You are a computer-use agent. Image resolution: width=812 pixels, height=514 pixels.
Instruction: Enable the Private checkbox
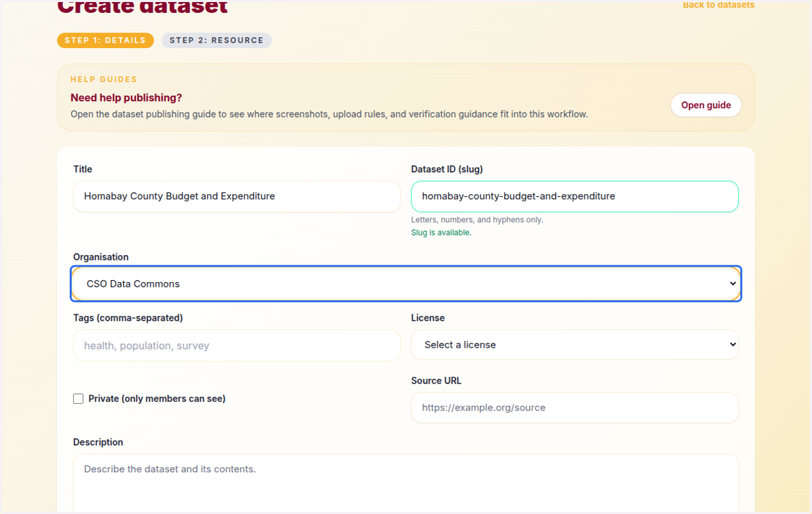[x=78, y=399]
